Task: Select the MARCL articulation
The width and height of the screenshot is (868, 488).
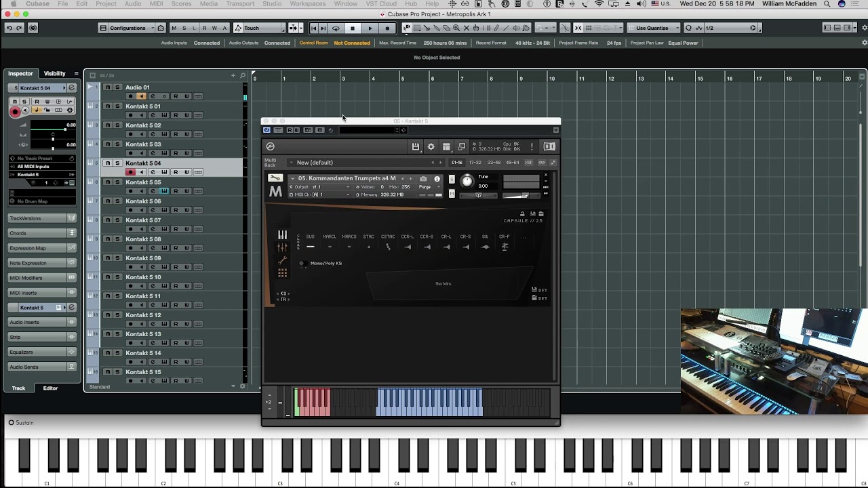Action: (330, 243)
